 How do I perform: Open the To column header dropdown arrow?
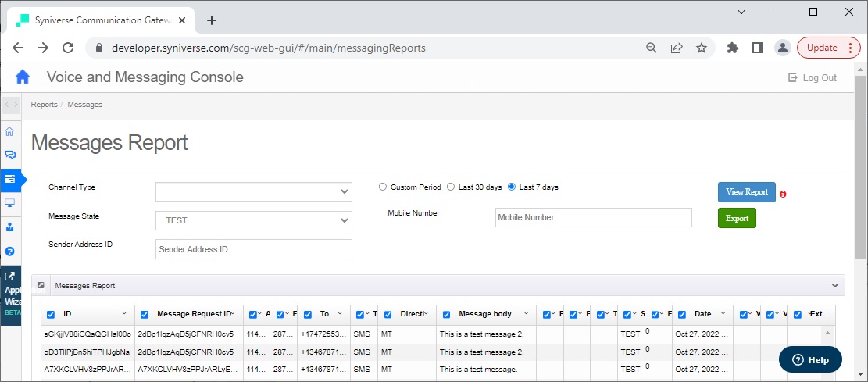[341, 313]
